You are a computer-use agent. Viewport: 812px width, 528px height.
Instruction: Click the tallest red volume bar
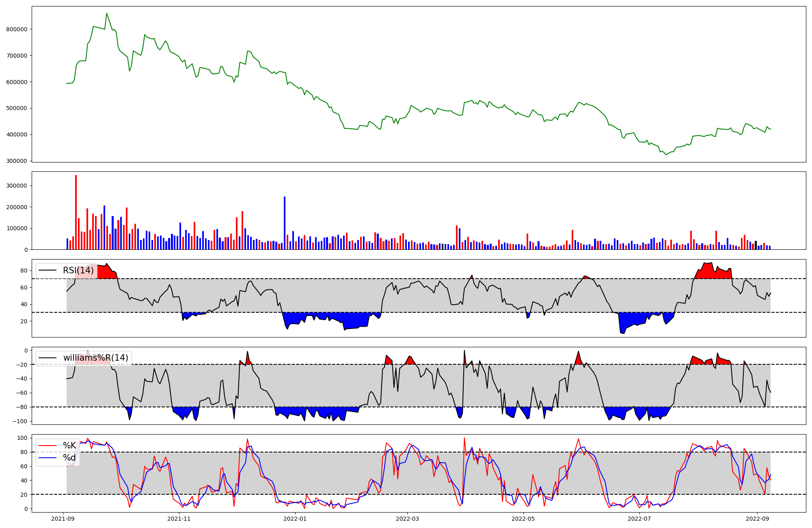coord(76,212)
